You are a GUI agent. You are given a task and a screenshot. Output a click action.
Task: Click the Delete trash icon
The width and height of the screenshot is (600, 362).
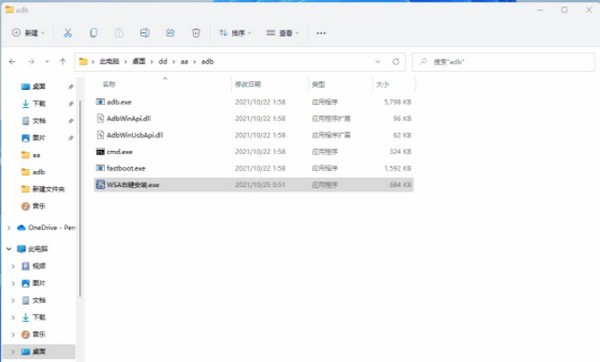click(x=196, y=33)
